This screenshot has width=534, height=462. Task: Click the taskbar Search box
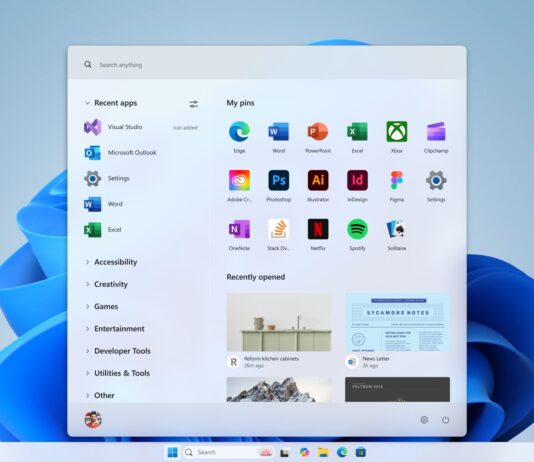point(228,452)
